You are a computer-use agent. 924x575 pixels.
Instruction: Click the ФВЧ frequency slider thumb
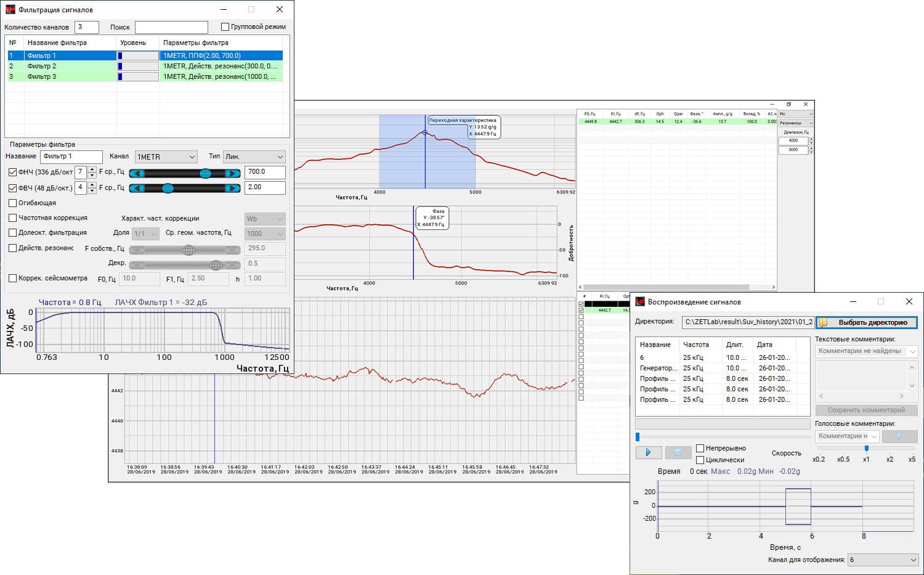[x=168, y=188]
